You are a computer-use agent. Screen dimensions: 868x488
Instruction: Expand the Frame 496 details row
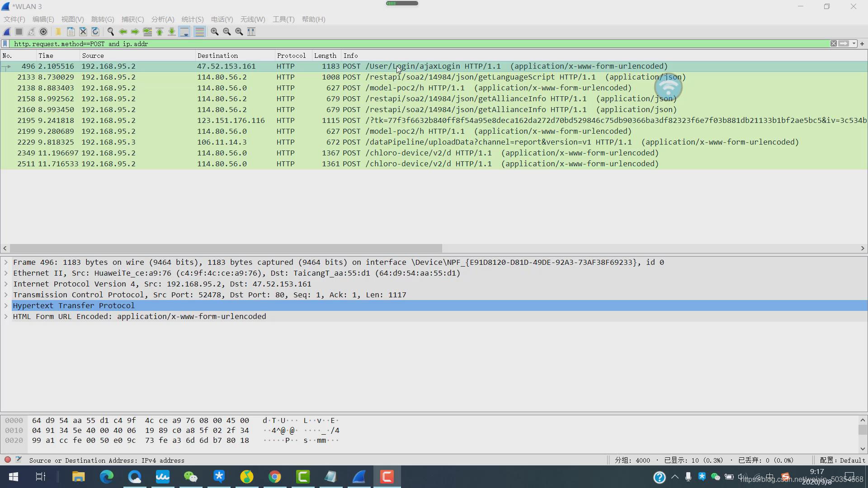pyautogui.click(x=6, y=263)
